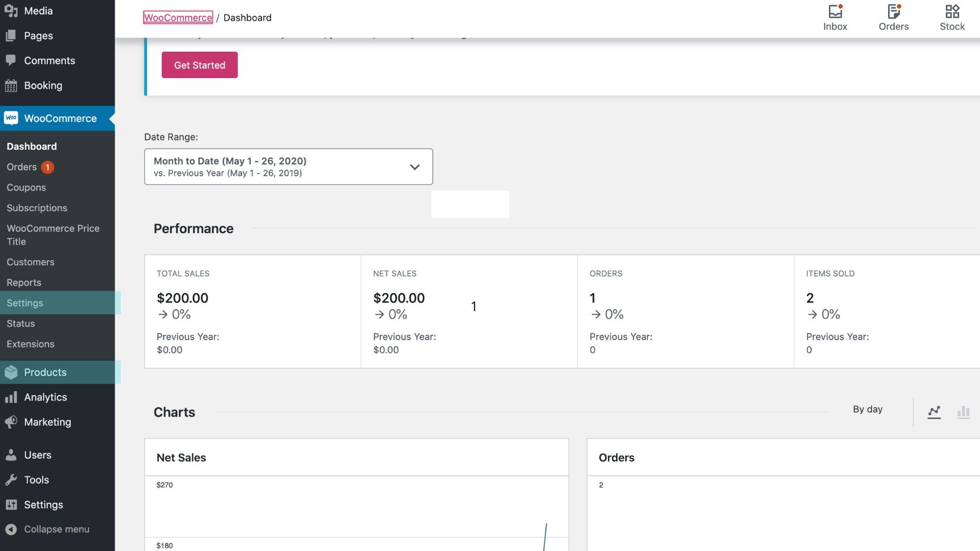980x551 pixels.
Task: Click the Media sidebar icon
Action: (11, 11)
